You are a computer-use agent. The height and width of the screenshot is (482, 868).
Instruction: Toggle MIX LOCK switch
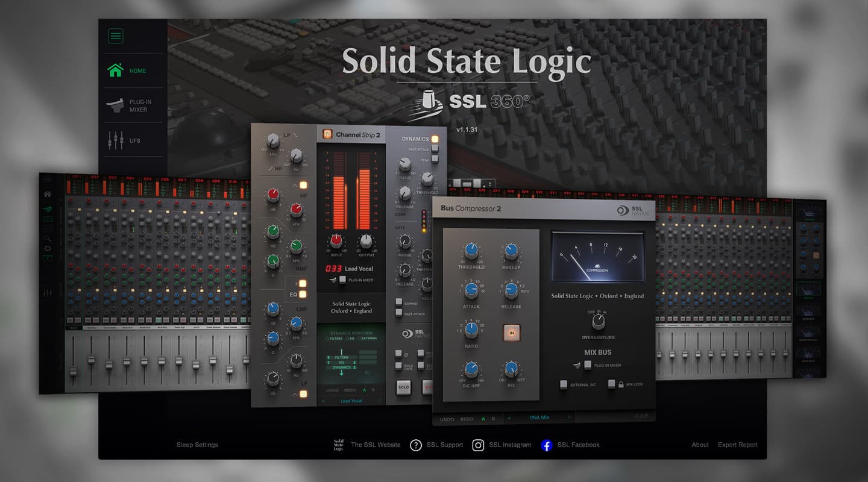tap(612, 384)
